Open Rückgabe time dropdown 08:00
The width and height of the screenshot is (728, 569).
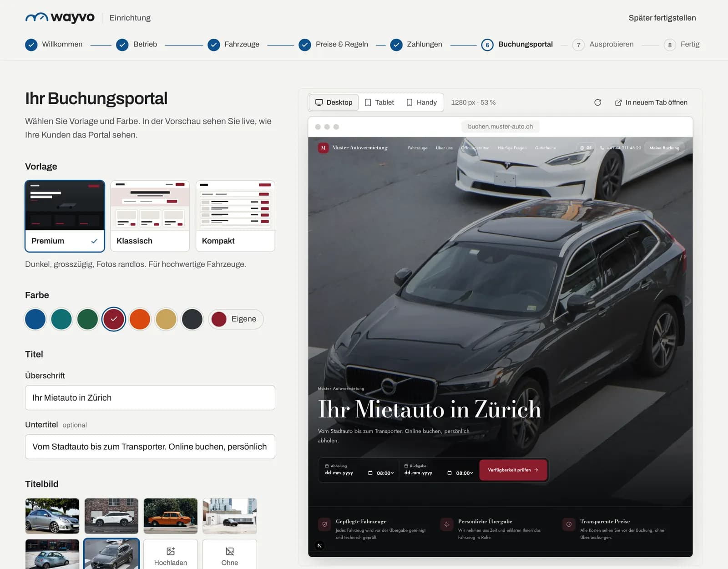pyautogui.click(x=465, y=473)
